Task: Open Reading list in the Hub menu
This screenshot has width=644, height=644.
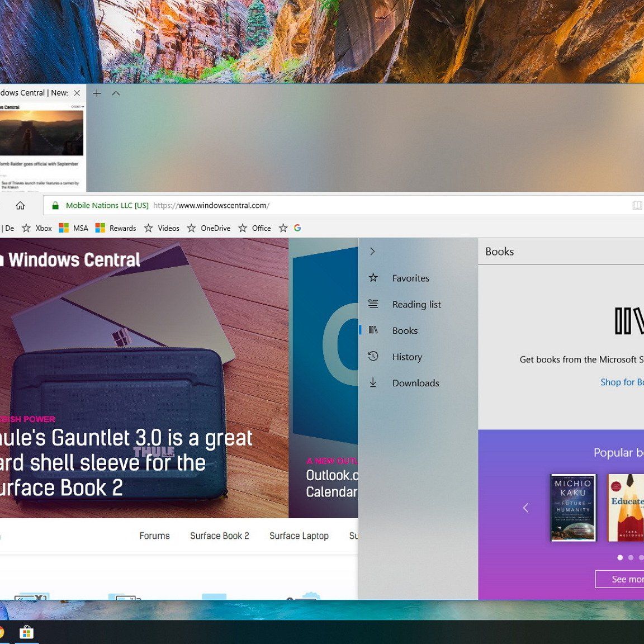Action: 418,304
